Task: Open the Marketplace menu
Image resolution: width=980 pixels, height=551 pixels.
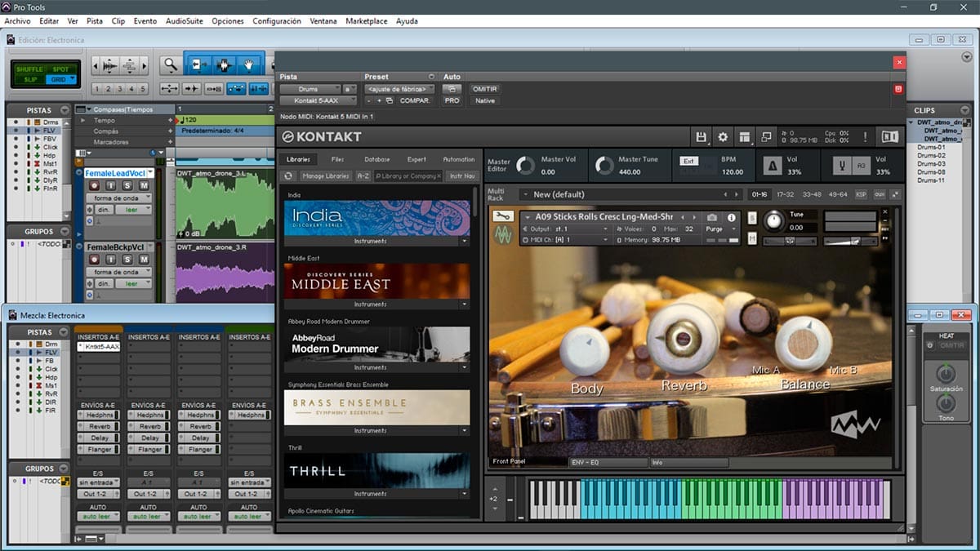Action: click(367, 20)
